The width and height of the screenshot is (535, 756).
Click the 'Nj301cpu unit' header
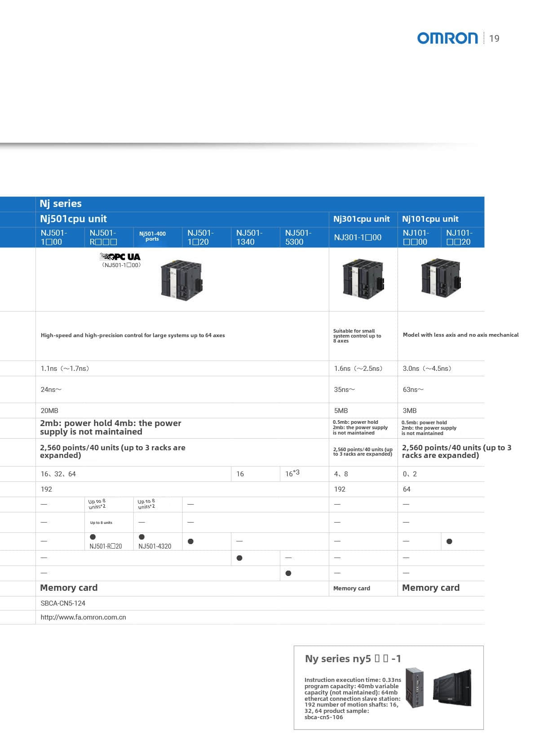pyautogui.click(x=362, y=219)
